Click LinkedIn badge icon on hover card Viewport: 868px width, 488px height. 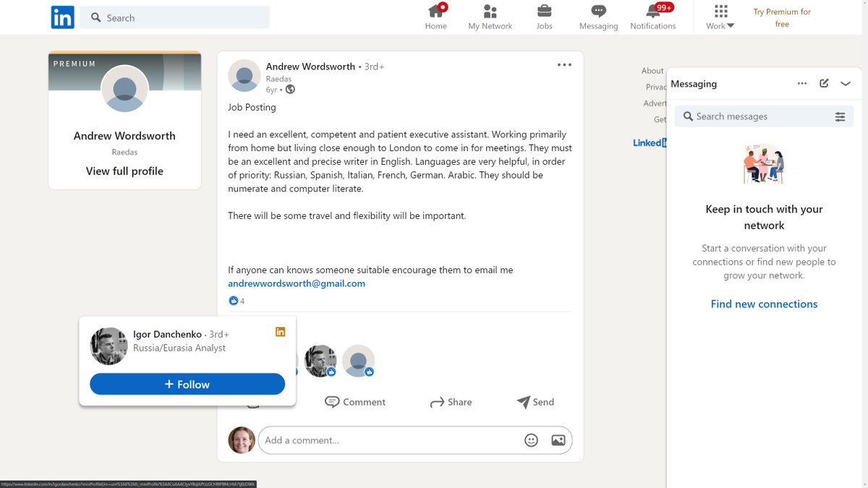[280, 332]
